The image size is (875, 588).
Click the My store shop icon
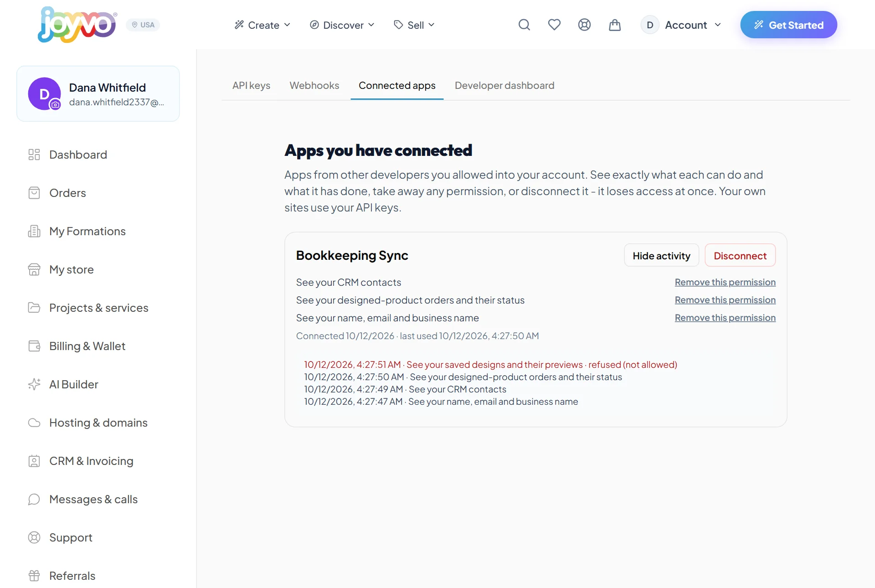click(x=34, y=269)
